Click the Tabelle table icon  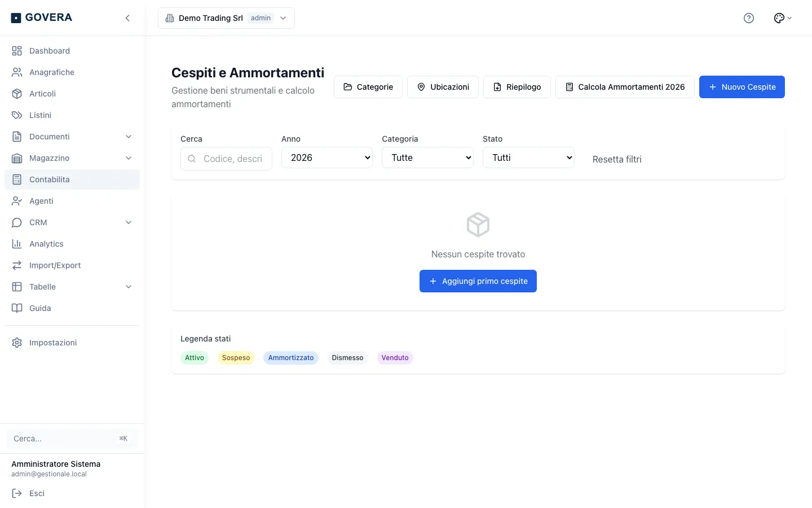pyautogui.click(x=17, y=287)
